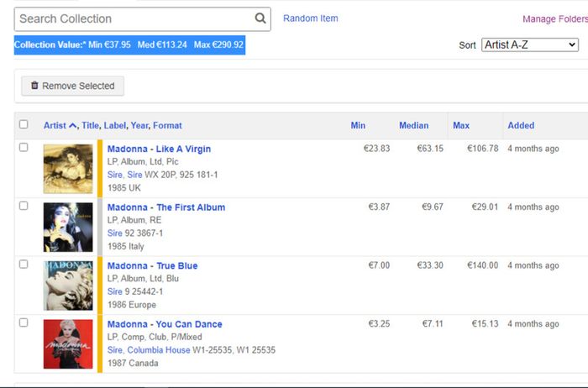Click the 1985 UK release text

pos(124,188)
